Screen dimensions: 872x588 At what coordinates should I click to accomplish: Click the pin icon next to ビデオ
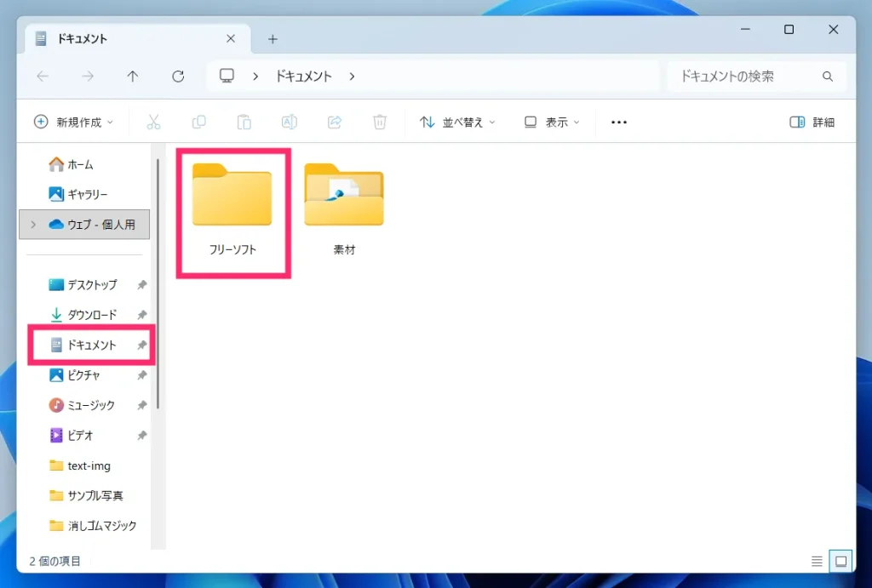[142, 435]
